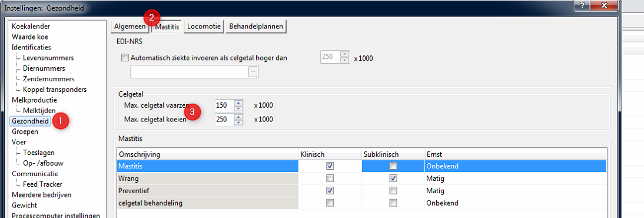Open Koppel transponders settings
The height and width of the screenshot is (218, 644).
[x=55, y=89]
